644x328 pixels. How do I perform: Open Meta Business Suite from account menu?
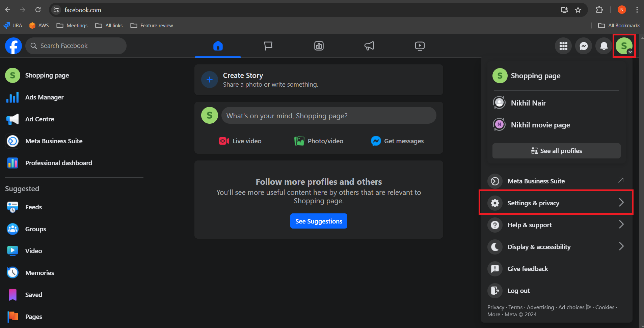556,181
